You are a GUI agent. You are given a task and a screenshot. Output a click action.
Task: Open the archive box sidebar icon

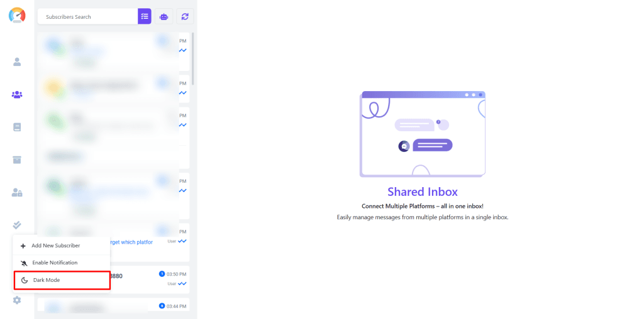(x=17, y=159)
